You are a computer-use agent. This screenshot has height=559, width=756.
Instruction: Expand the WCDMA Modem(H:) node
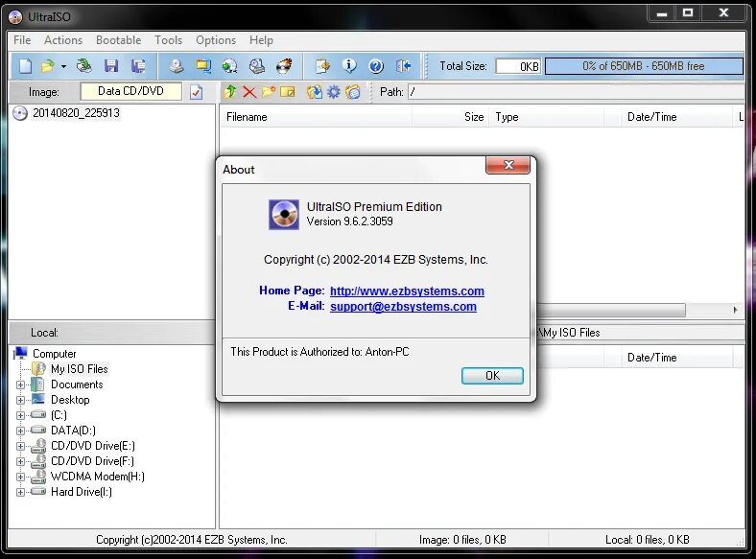[x=20, y=477]
